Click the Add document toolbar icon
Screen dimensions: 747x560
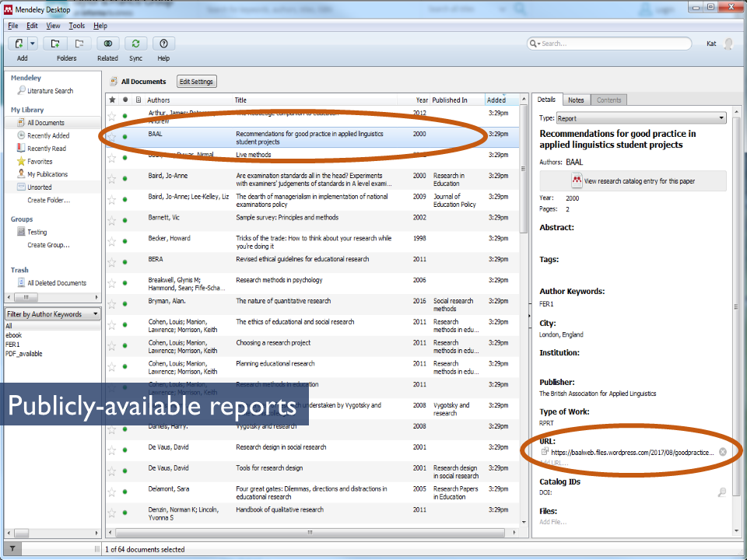[x=19, y=44]
